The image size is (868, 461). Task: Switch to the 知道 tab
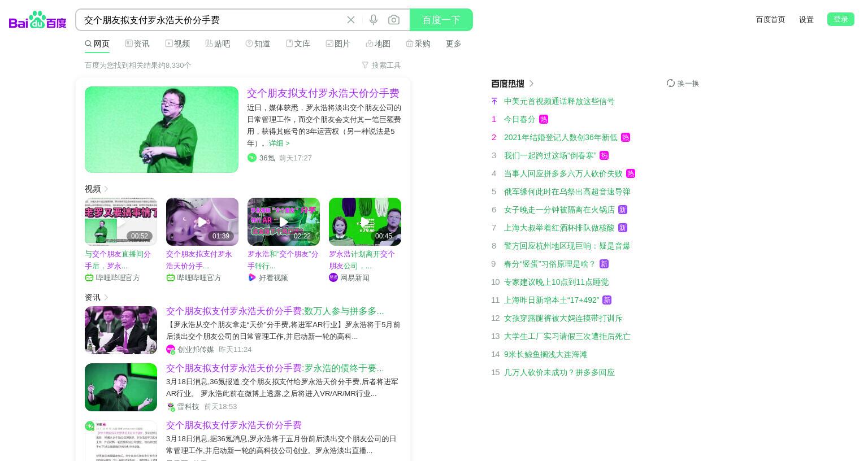[x=258, y=44]
